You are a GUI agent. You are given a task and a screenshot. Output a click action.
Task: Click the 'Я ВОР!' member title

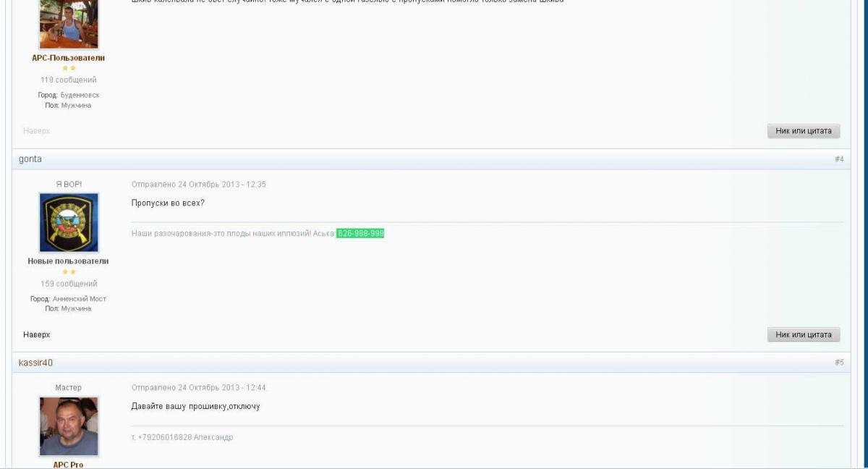[x=69, y=185]
